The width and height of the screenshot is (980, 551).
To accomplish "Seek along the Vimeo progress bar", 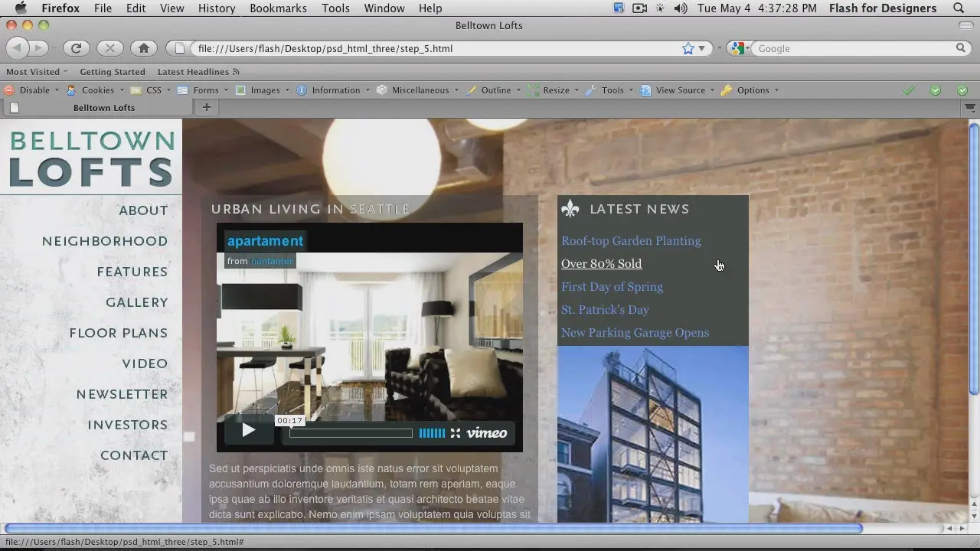I will tap(351, 433).
